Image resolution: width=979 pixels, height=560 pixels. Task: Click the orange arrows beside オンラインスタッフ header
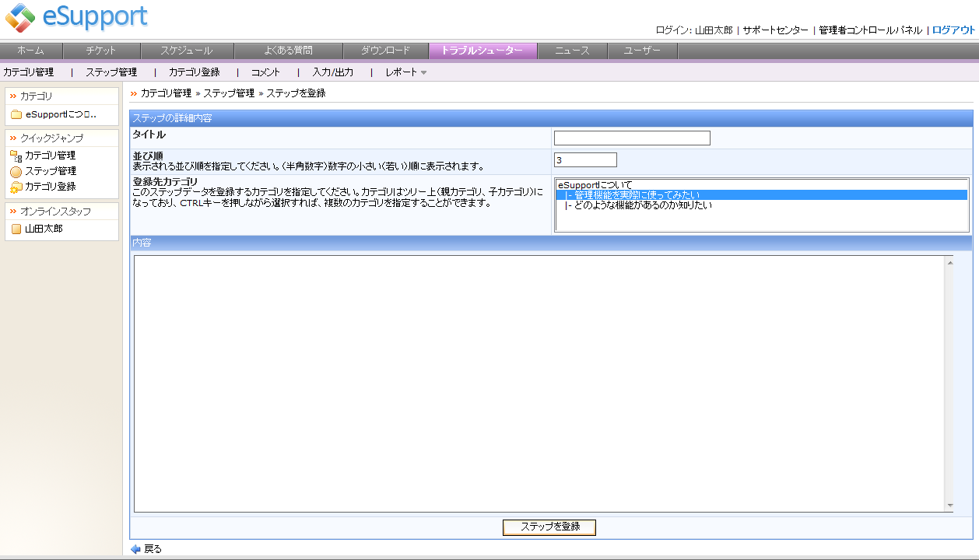pyautogui.click(x=12, y=212)
